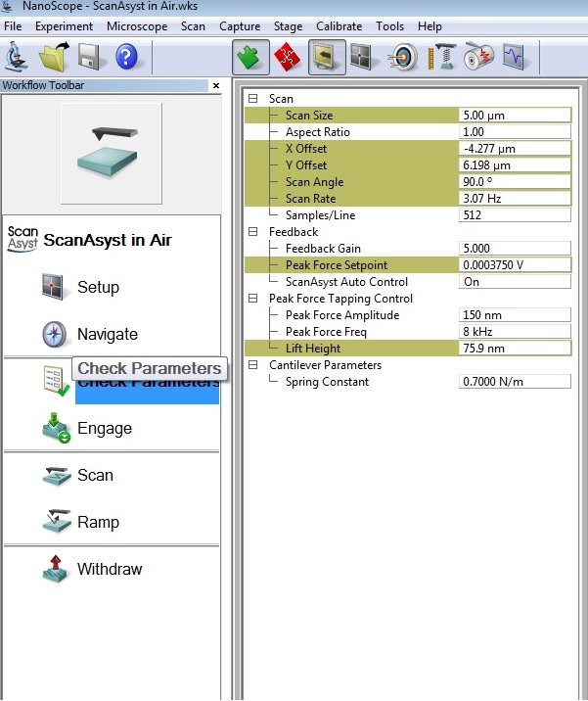
Task: Click the red Withdraw toolbar icon
Action: tap(288, 58)
